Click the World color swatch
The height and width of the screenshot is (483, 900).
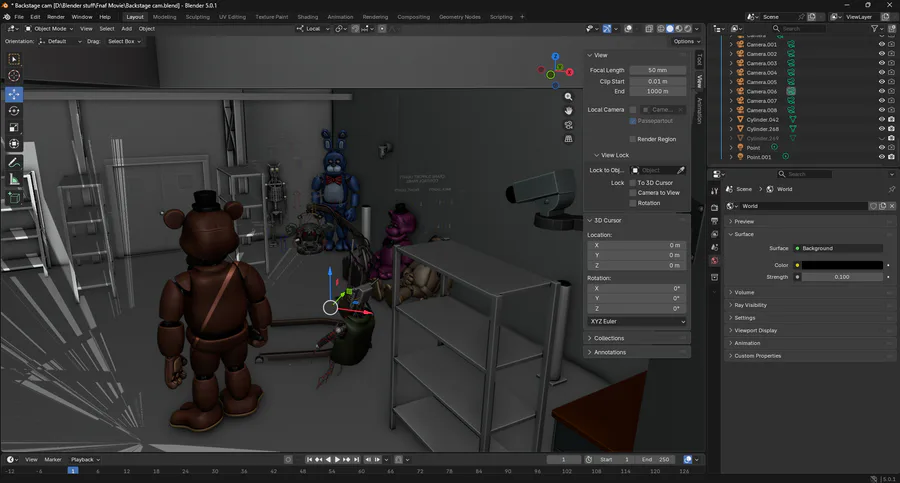pos(841,265)
